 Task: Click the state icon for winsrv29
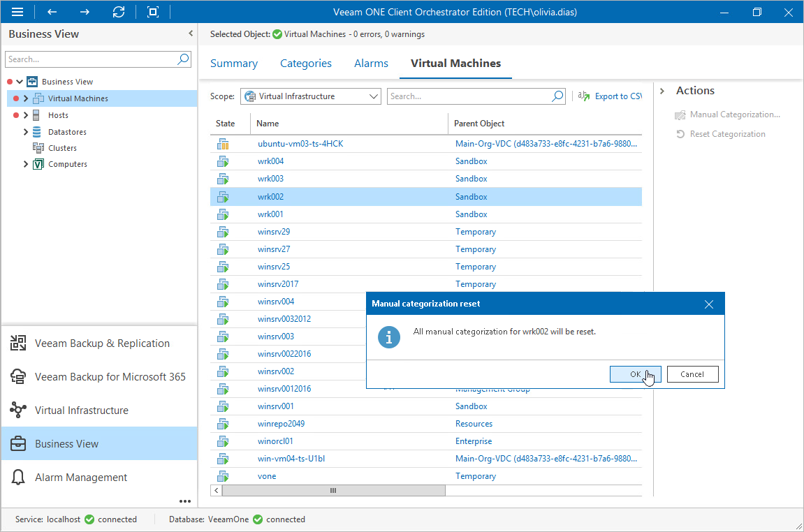point(223,232)
